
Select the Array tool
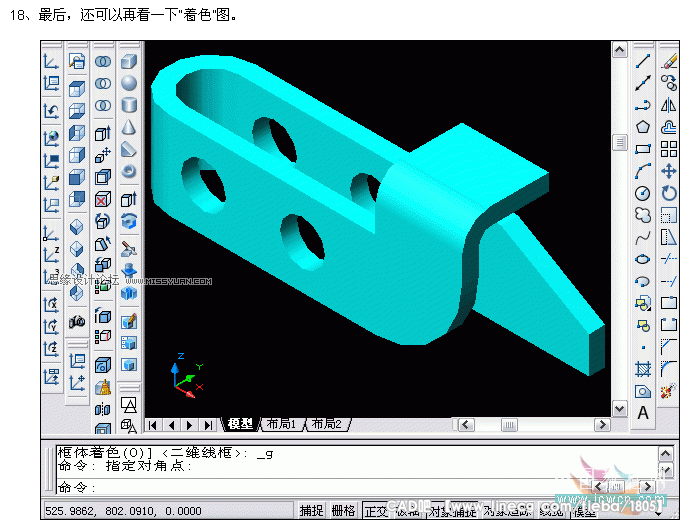tap(669, 149)
